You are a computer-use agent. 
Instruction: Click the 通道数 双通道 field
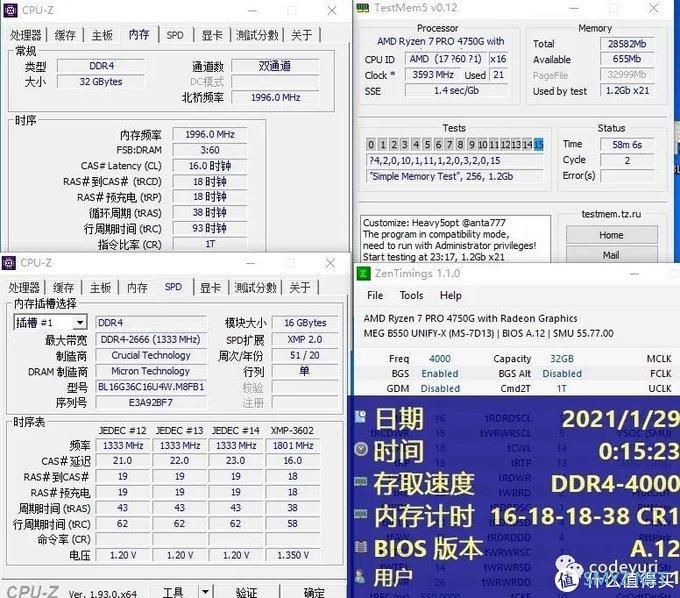pyautogui.click(x=275, y=66)
